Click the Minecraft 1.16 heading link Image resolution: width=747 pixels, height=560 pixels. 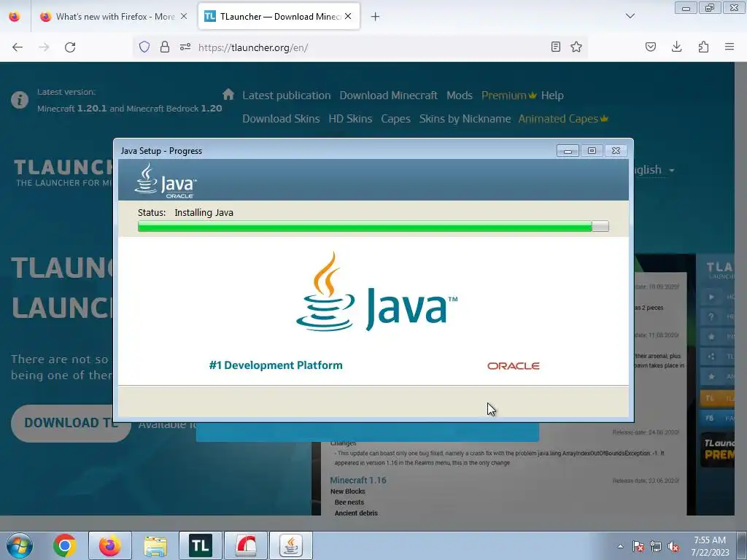coord(357,480)
